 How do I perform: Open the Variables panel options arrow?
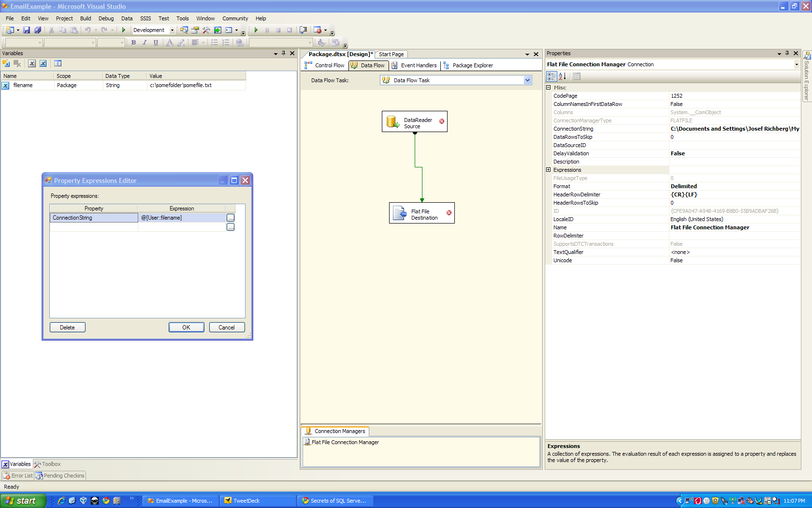point(275,54)
